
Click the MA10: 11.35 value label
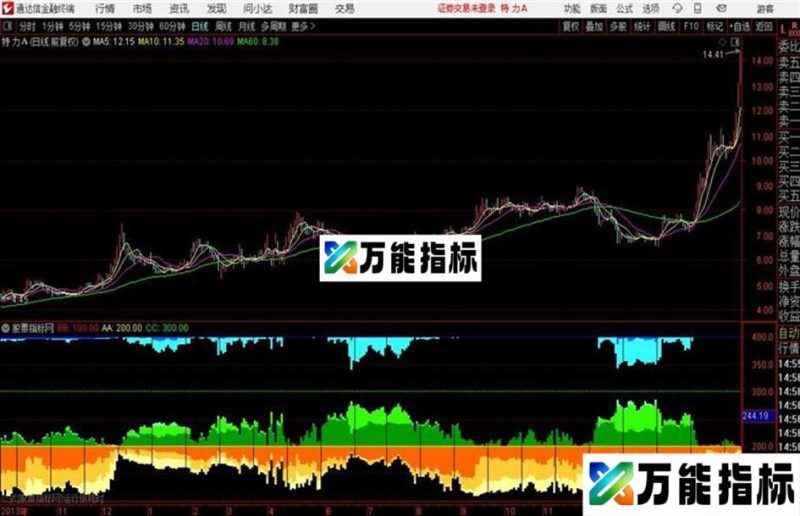(161, 42)
